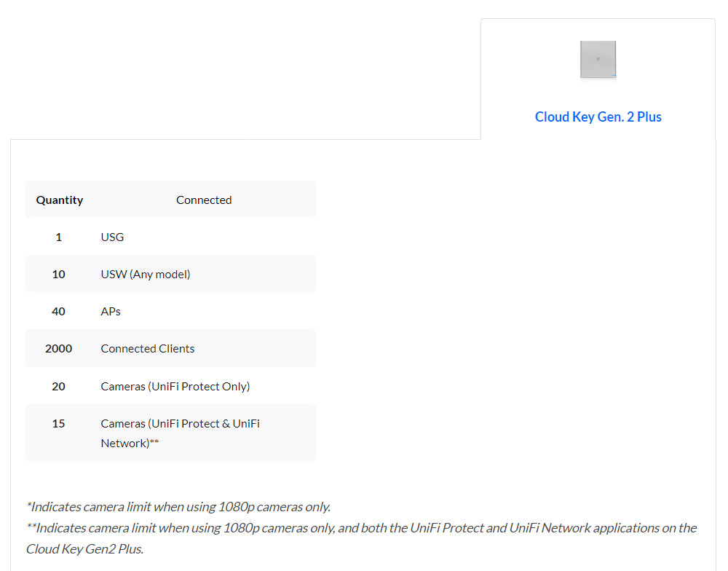Click Cameras (UniFi Protect & UniFi Network) label
This screenshot has height=571, width=728.
(x=180, y=433)
